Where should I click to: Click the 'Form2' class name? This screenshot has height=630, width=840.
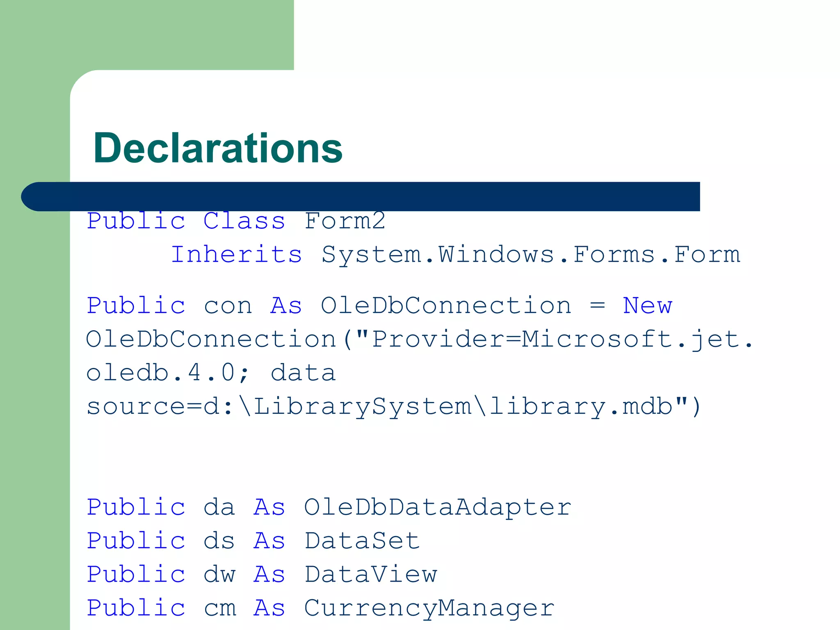(345, 221)
